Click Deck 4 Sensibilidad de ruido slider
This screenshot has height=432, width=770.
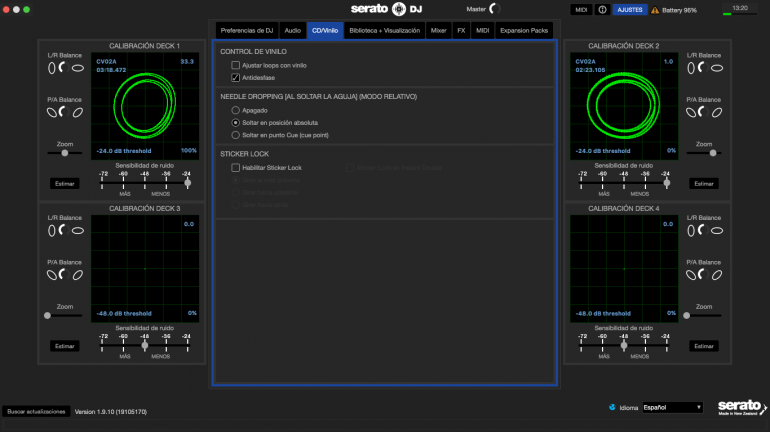[x=624, y=345]
